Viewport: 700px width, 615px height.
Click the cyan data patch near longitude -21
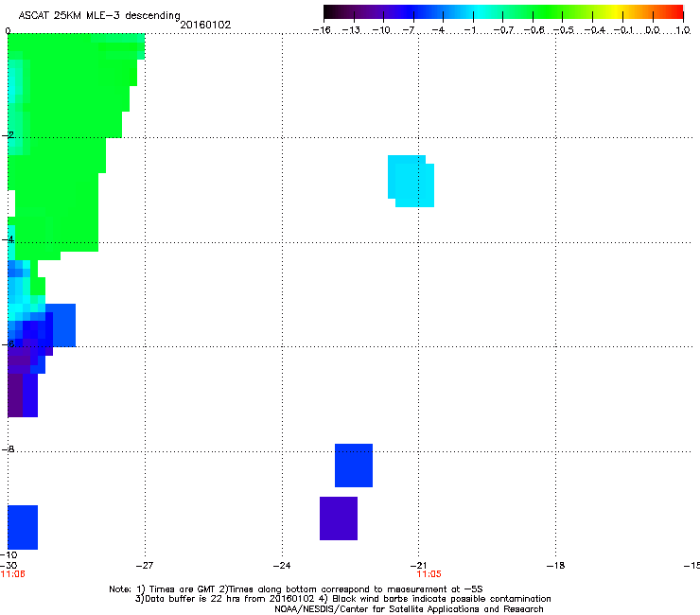point(411,181)
